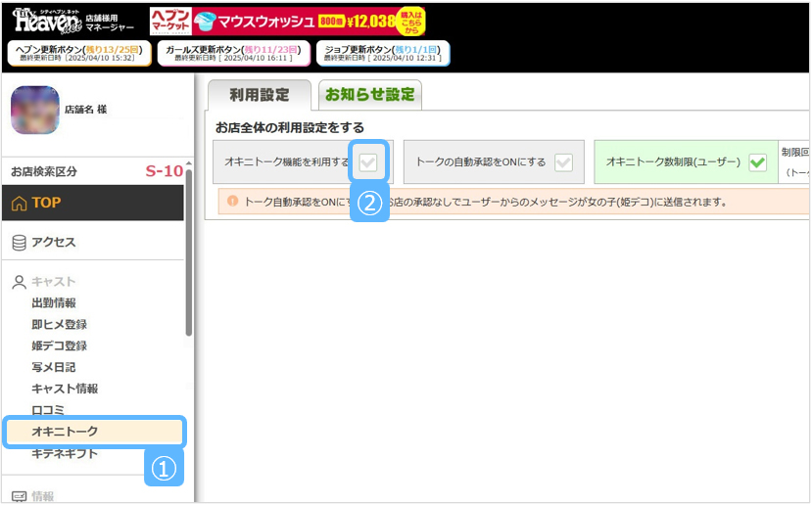Switch to the 利用設定 tab

click(x=260, y=95)
